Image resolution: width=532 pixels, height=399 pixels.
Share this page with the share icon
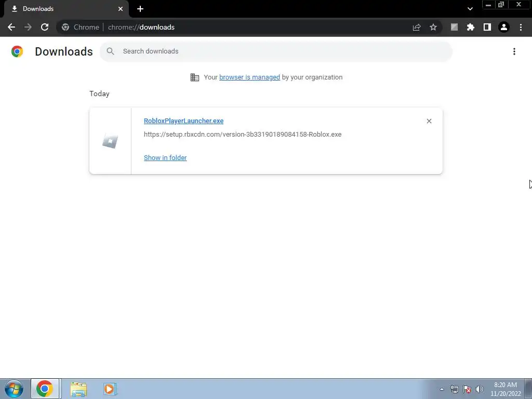(x=417, y=27)
